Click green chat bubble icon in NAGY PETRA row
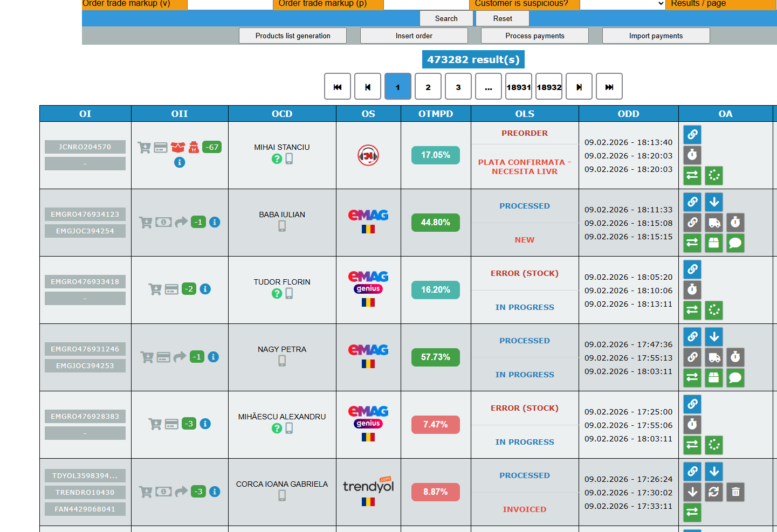 click(735, 378)
